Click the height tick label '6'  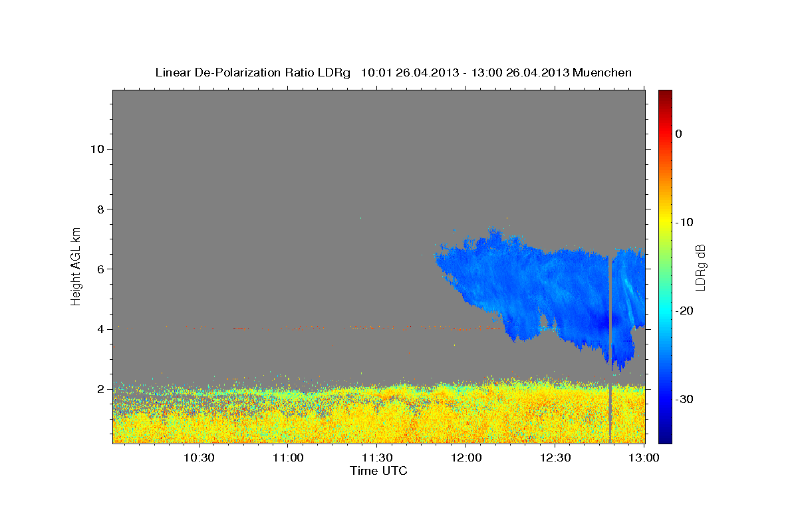click(100, 269)
